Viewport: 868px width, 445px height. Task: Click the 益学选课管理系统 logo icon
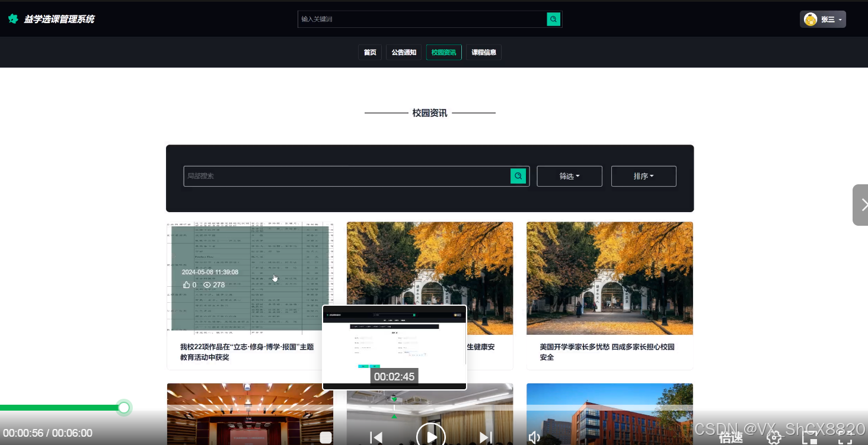pyautogui.click(x=13, y=19)
